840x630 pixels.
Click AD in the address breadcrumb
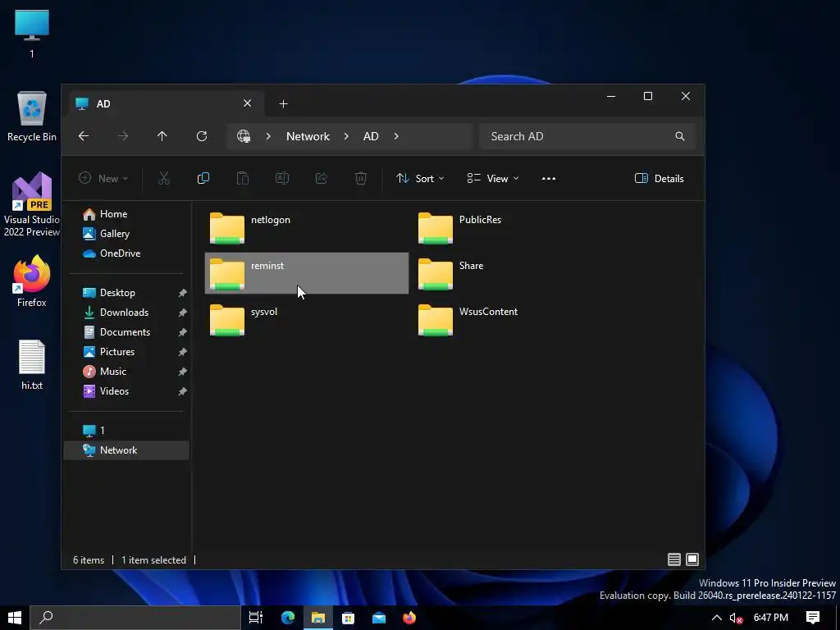[371, 136]
